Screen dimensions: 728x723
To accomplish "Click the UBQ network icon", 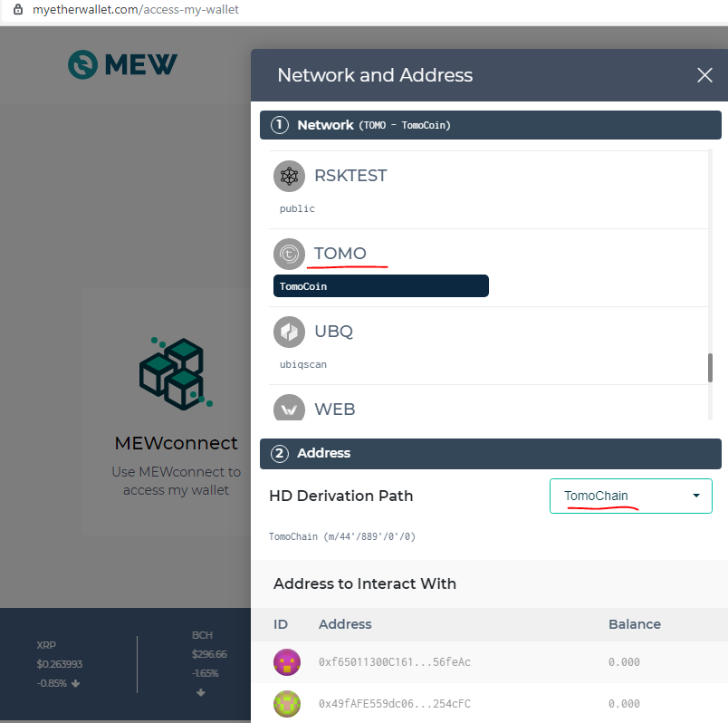I will pos(289,332).
